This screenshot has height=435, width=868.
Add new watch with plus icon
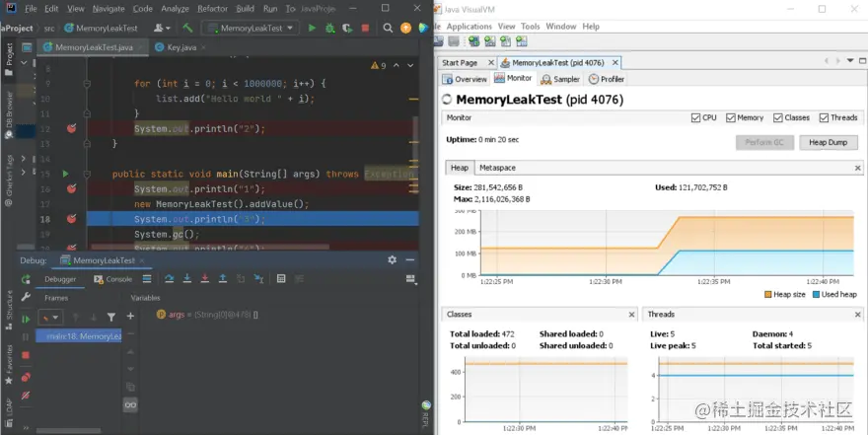click(130, 316)
